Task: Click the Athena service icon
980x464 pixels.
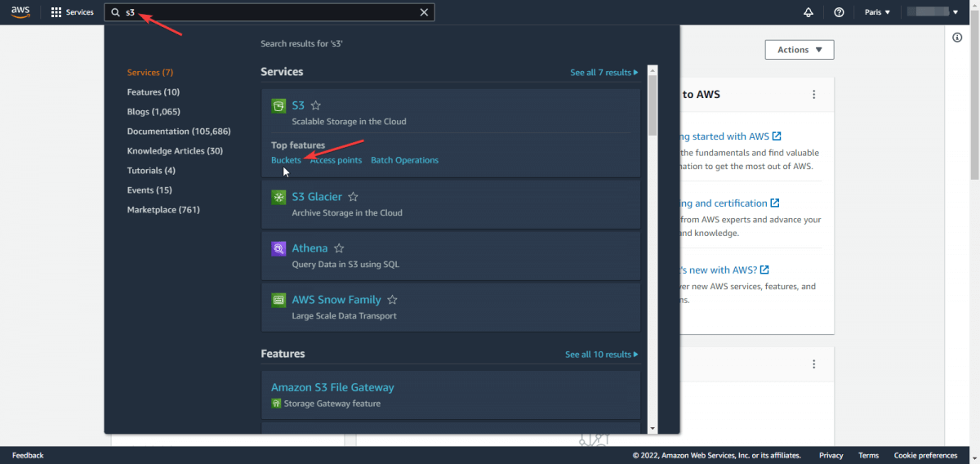Action: point(278,249)
